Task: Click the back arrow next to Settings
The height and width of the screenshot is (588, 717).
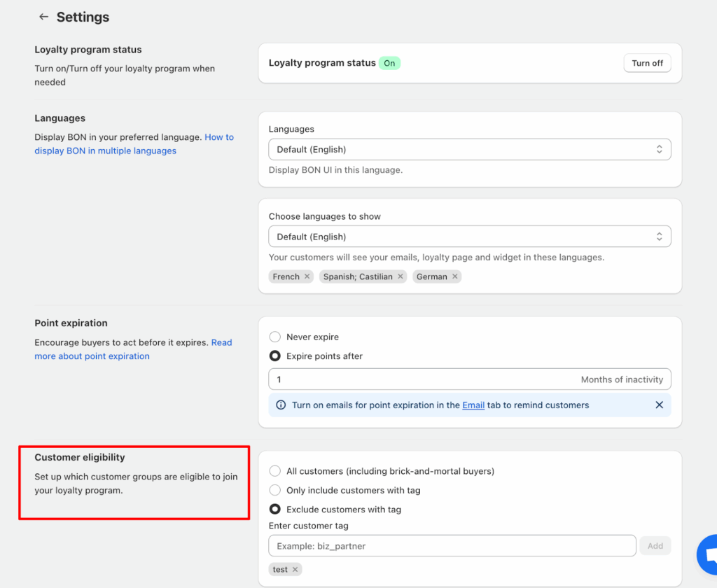Action: tap(43, 17)
